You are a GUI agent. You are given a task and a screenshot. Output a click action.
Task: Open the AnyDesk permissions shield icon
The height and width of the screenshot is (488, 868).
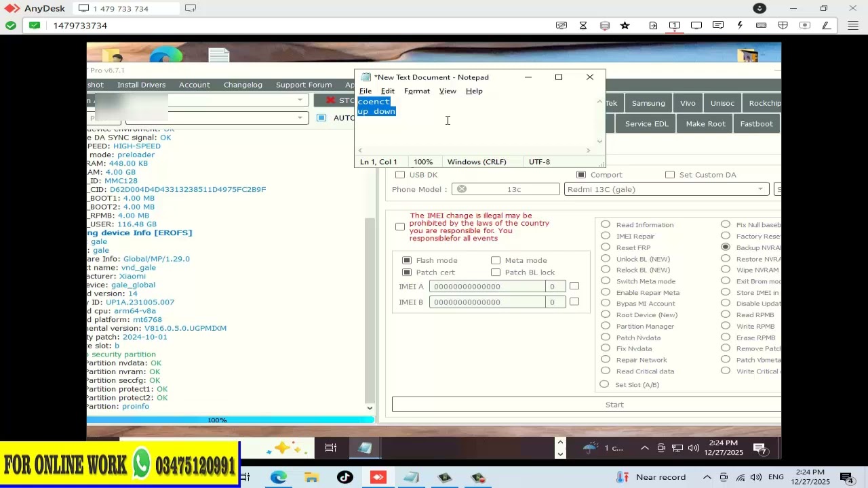783,26
